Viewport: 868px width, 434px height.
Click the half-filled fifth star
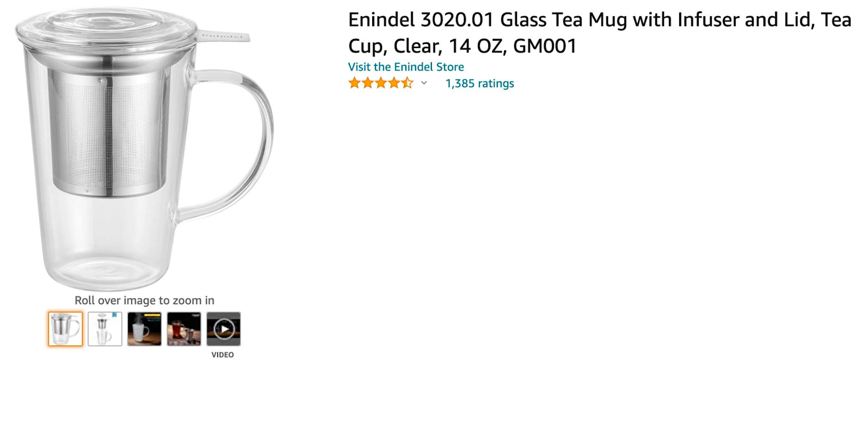[x=407, y=83]
